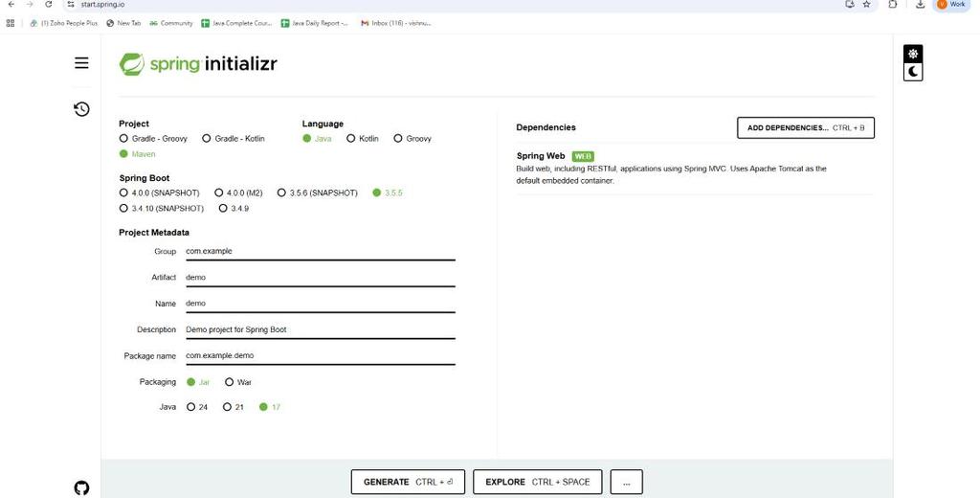
Task: Open the hamburger menu
Action: click(x=81, y=62)
